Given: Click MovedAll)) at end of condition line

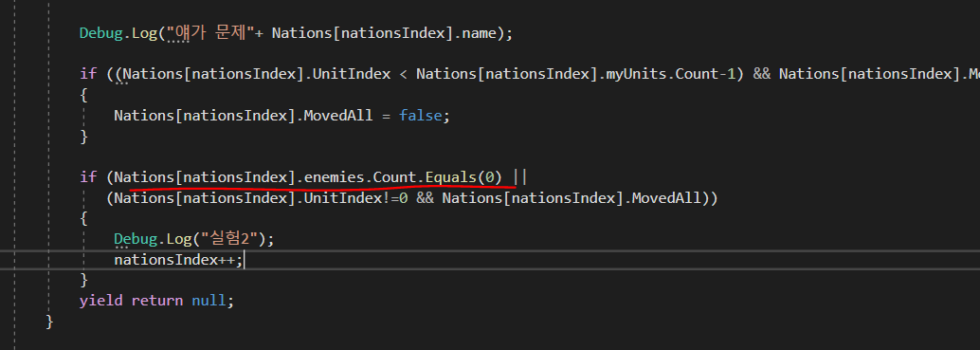Looking at the screenshot, I should (x=676, y=198).
